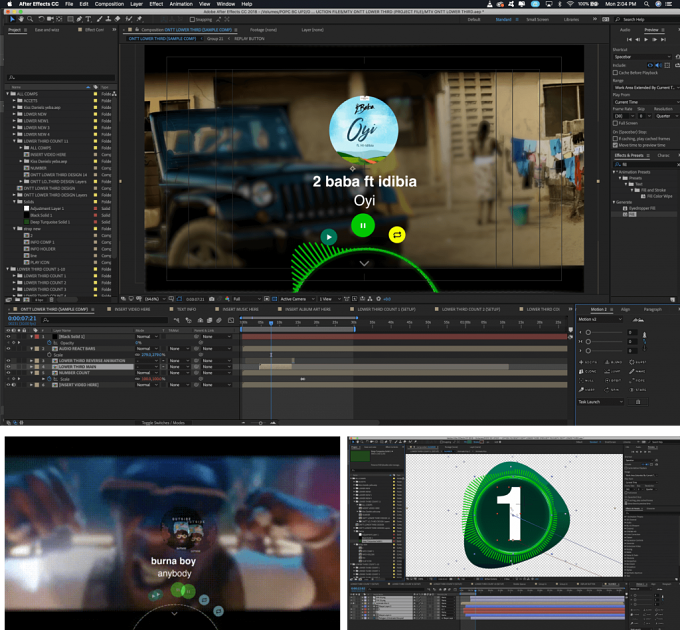The image size is (680, 630).
Task: Collapse the Animation Presets group
Action: click(614, 172)
